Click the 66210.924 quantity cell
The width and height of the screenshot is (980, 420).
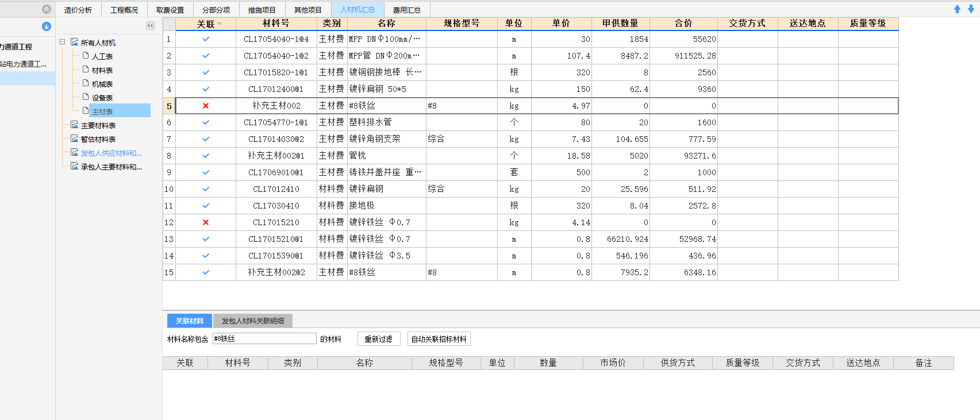coord(621,239)
